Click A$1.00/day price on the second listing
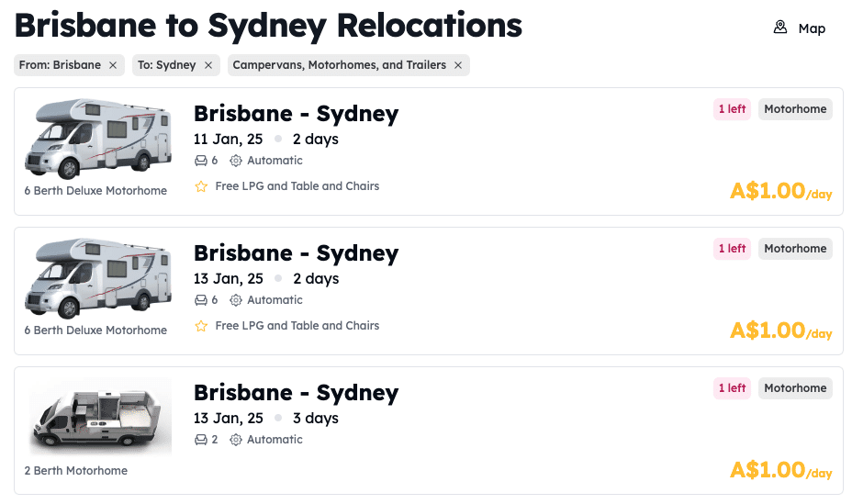 (x=780, y=330)
